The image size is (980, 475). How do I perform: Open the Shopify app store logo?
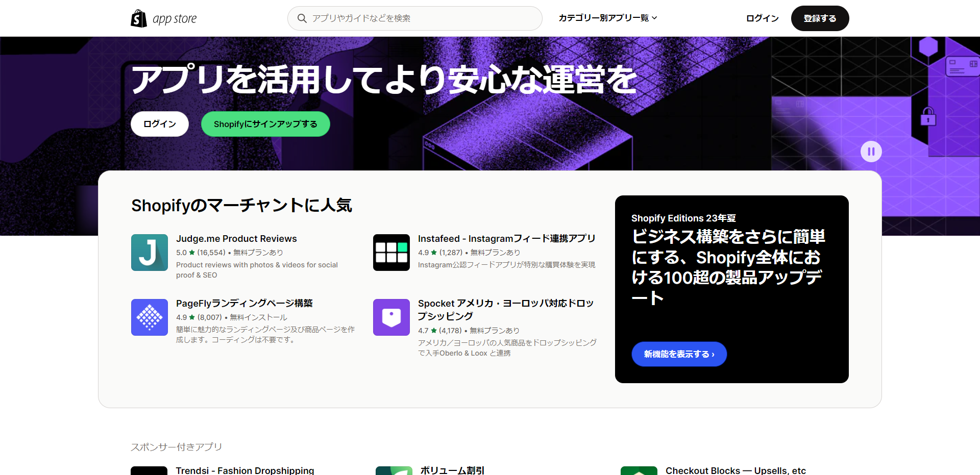point(164,18)
